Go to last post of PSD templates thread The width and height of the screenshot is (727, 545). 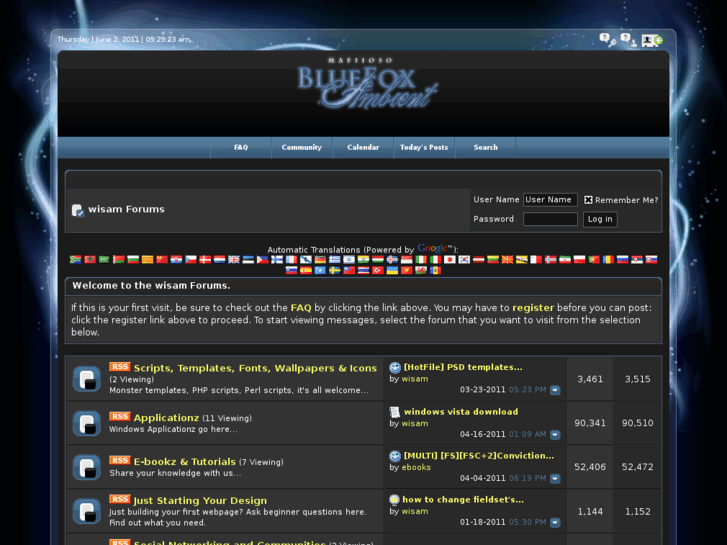[555, 390]
